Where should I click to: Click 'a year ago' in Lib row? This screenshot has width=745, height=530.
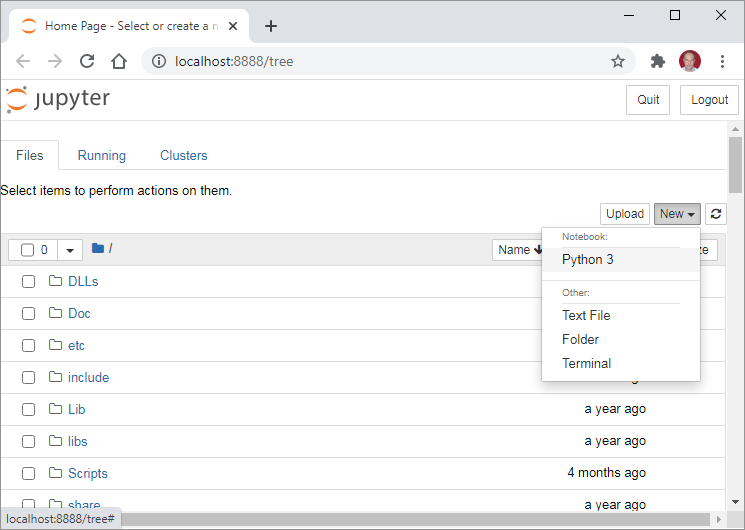pos(615,409)
